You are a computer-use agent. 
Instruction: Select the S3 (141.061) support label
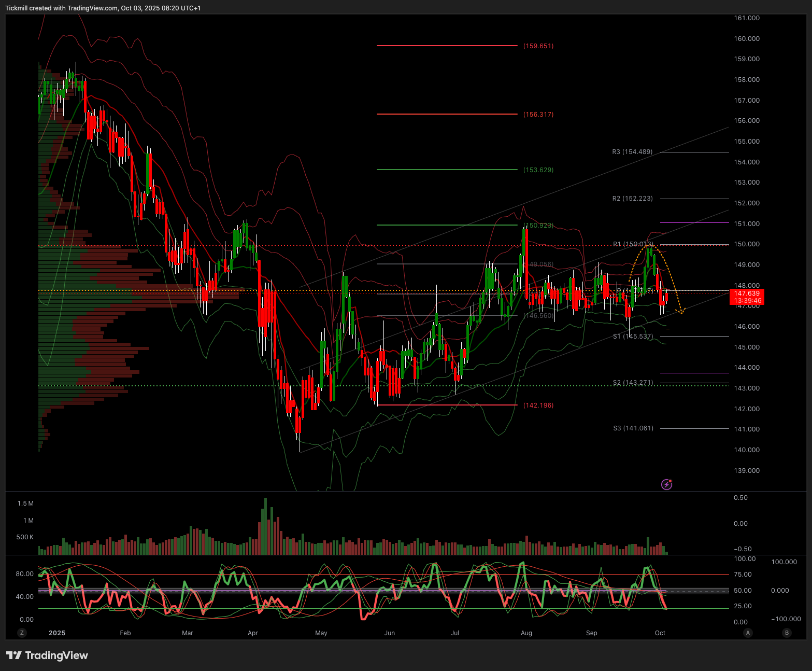coord(633,428)
